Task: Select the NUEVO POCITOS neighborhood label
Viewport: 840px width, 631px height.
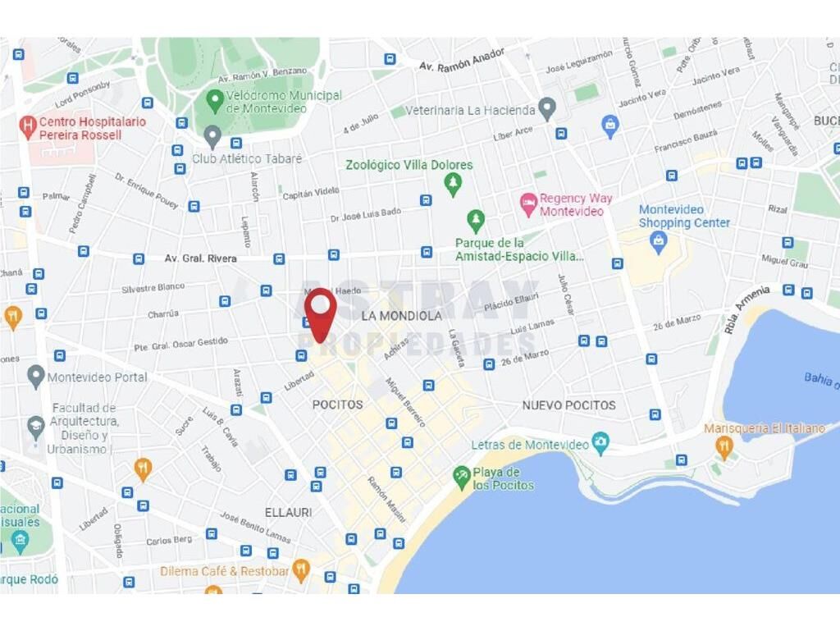Action: (569, 405)
